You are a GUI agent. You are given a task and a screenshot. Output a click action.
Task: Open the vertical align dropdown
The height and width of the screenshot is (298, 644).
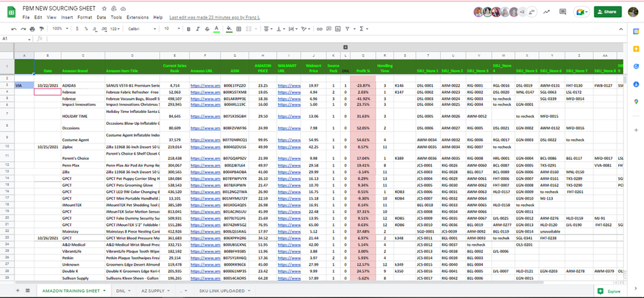point(280,29)
